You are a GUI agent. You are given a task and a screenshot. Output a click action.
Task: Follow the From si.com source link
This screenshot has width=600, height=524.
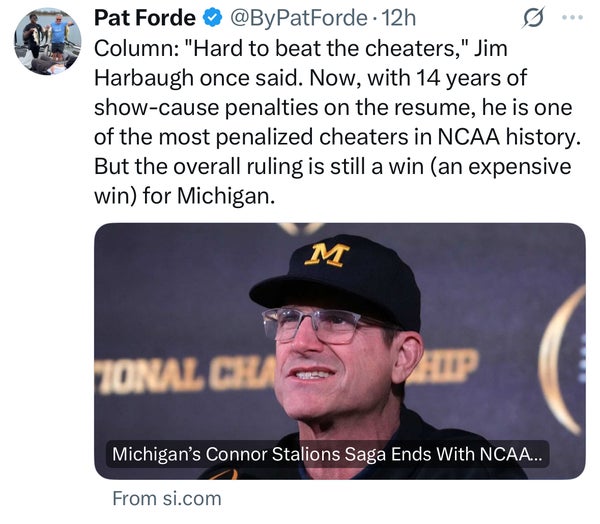167,499
